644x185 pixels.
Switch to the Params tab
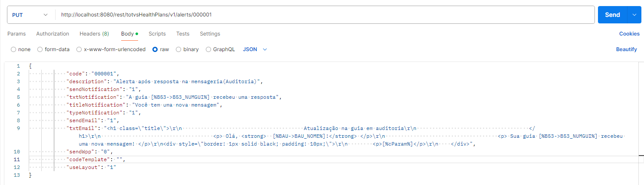pos(17,34)
